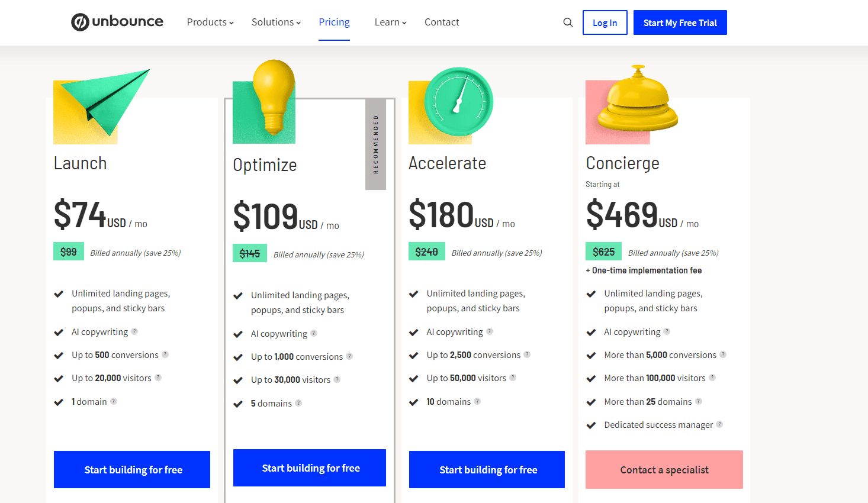Open the Learn dropdown menu

[x=390, y=22]
